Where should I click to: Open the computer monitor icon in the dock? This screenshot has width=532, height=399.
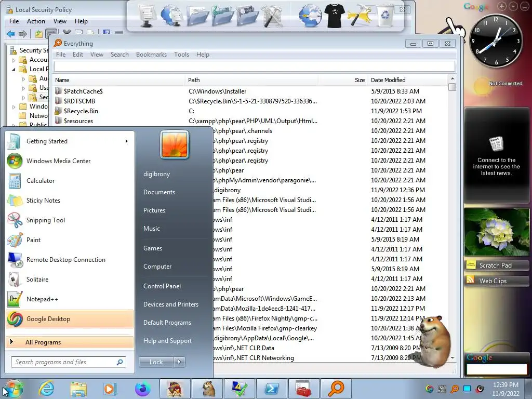pyautogui.click(x=147, y=15)
